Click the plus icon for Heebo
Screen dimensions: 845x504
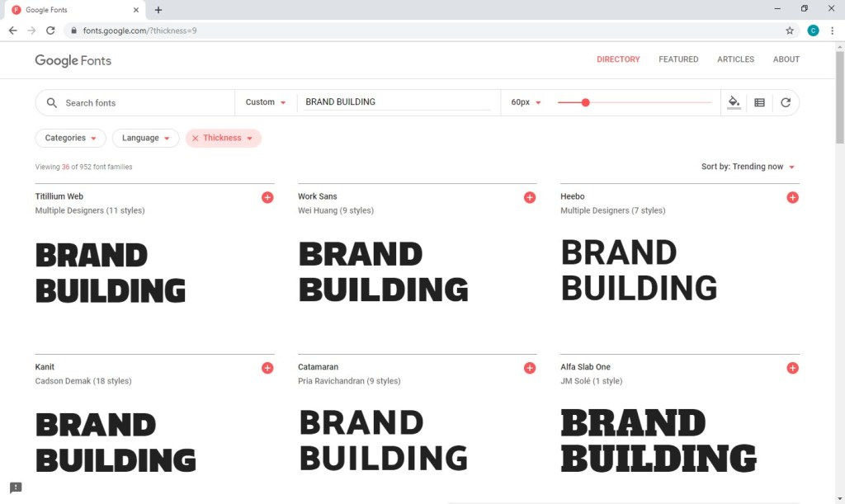coord(792,197)
